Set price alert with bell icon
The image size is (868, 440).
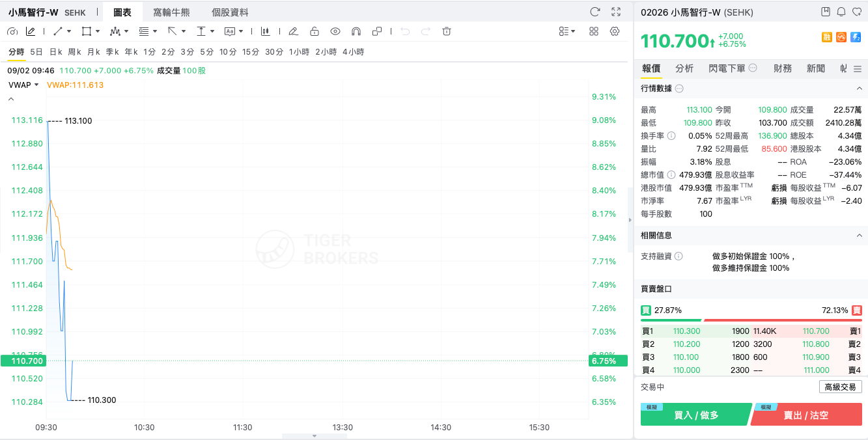point(841,12)
